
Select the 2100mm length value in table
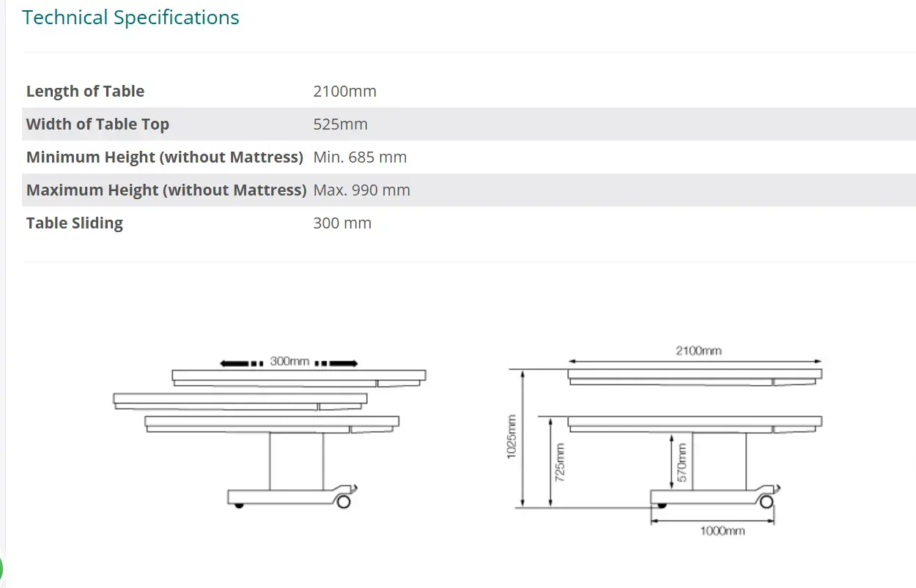pos(344,92)
